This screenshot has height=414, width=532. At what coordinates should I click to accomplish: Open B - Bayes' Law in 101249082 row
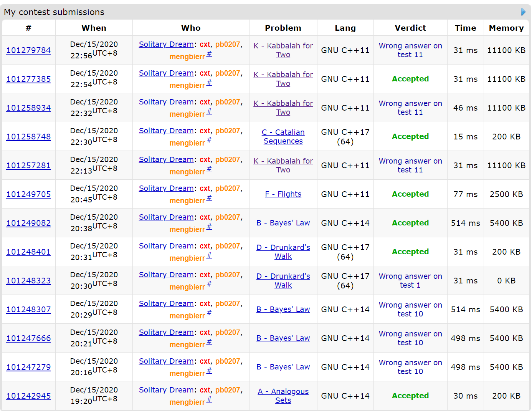(283, 223)
